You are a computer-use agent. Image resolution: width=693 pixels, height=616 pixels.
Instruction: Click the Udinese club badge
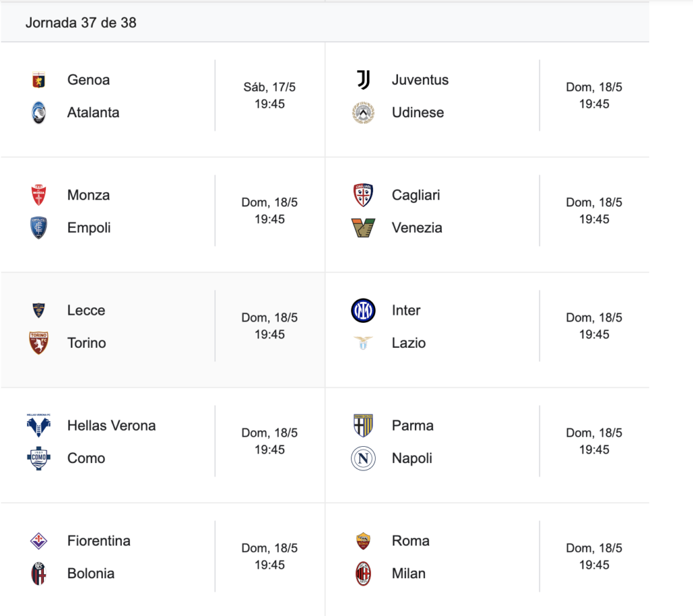click(363, 113)
